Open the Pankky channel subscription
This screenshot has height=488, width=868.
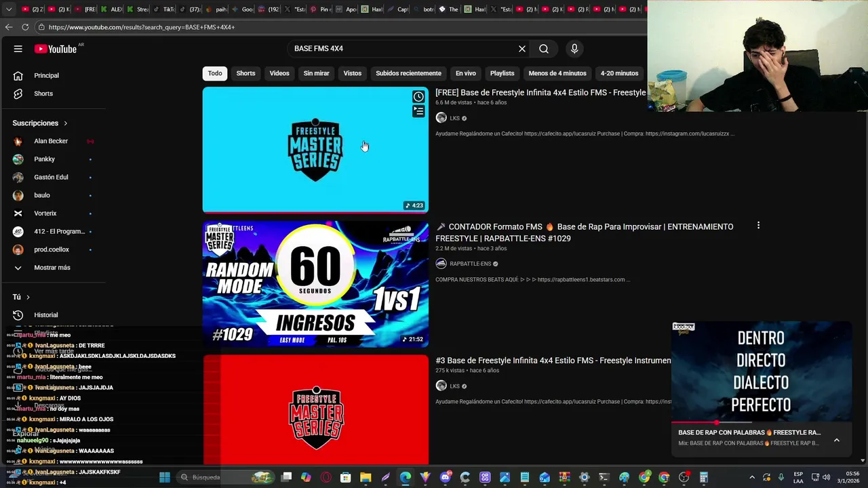(x=54, y=159)
